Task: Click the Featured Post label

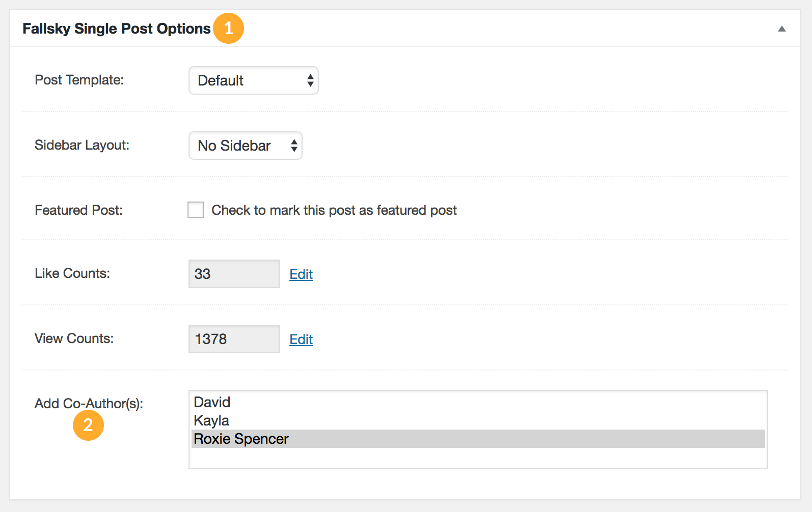Action: [78, 210]
